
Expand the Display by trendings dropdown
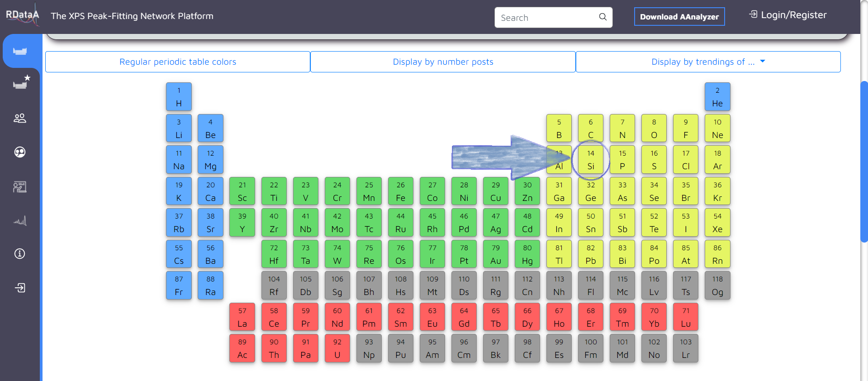coord(708,62)
